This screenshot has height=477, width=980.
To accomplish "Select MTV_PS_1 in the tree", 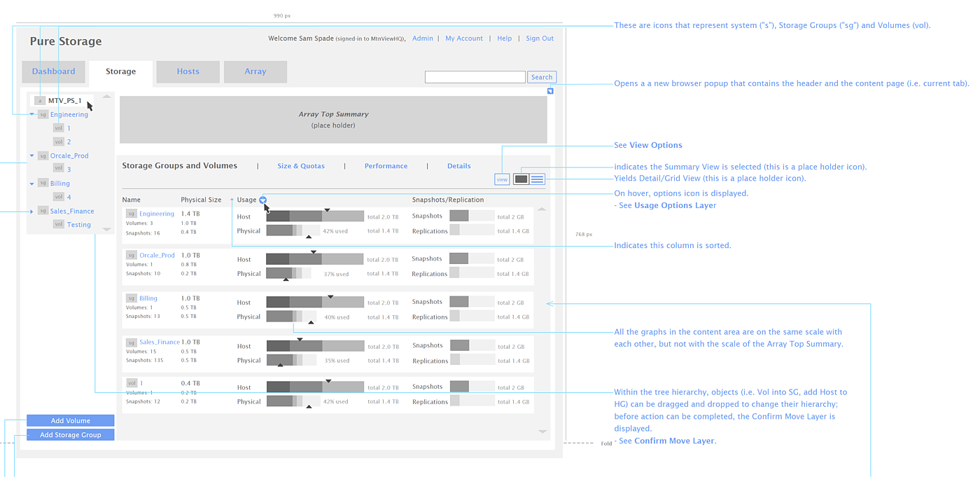I will coord(65,101).
